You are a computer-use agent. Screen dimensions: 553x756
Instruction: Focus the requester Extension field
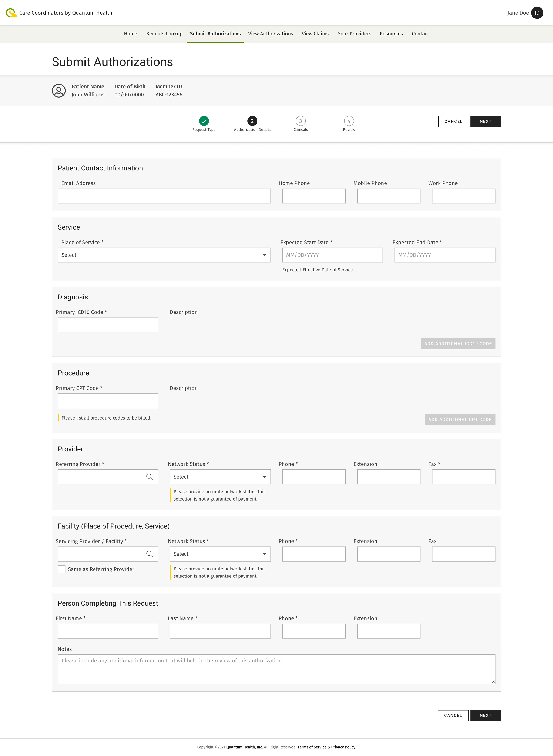(x=389, y=631)
